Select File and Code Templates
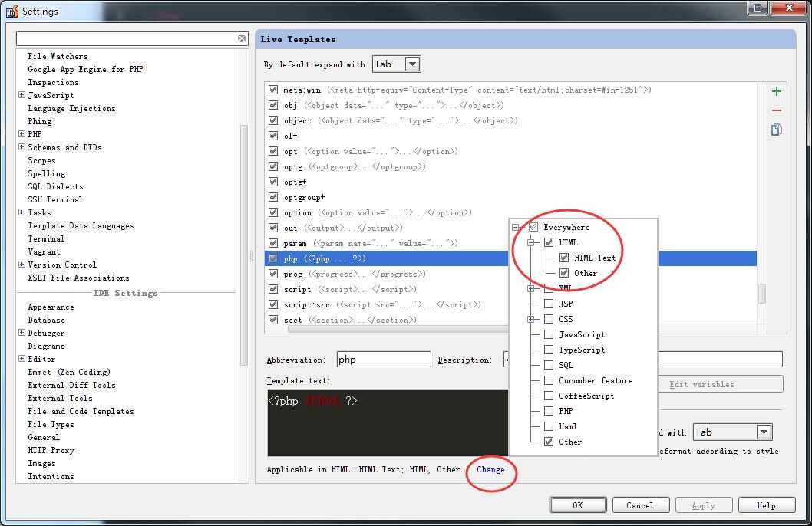Screen dimensions: 812x526 click(81, 411)
